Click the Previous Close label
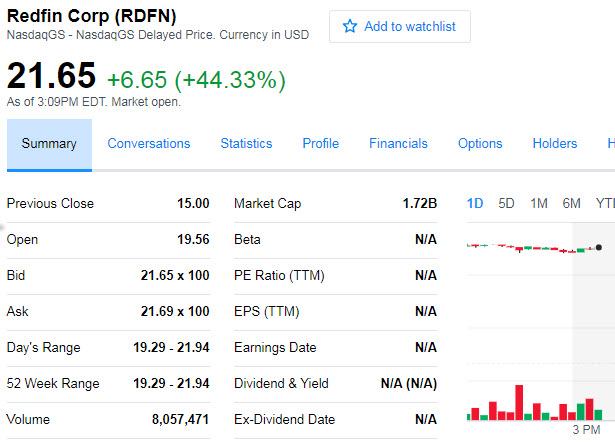Image resolution: width=615 pixels, height=442 pixels. point(50,204)
